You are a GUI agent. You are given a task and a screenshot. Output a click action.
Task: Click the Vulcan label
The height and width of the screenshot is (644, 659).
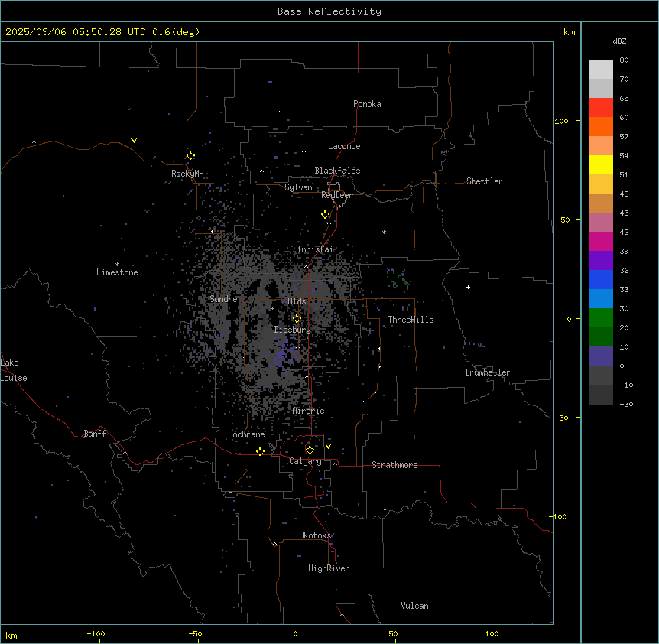(x=414, y=606)
